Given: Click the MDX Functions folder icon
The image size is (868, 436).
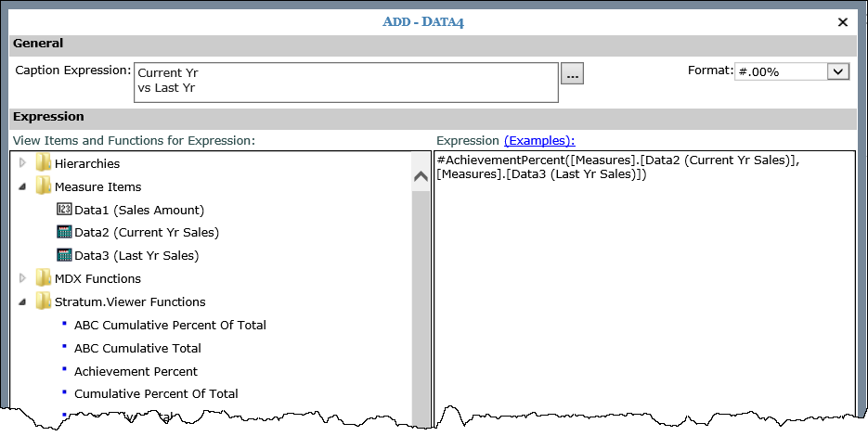Looking at the screenshot, I should [43, 278].
